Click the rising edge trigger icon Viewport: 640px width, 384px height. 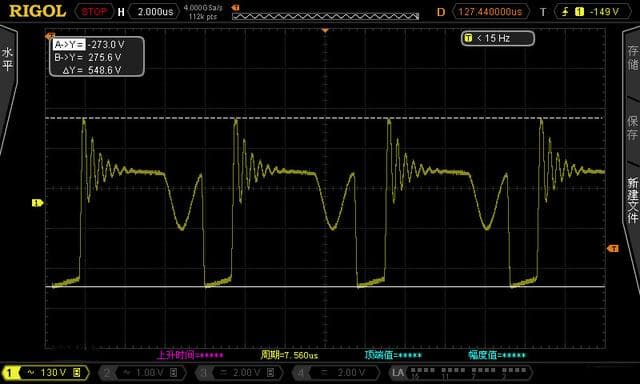pos(565,12)
